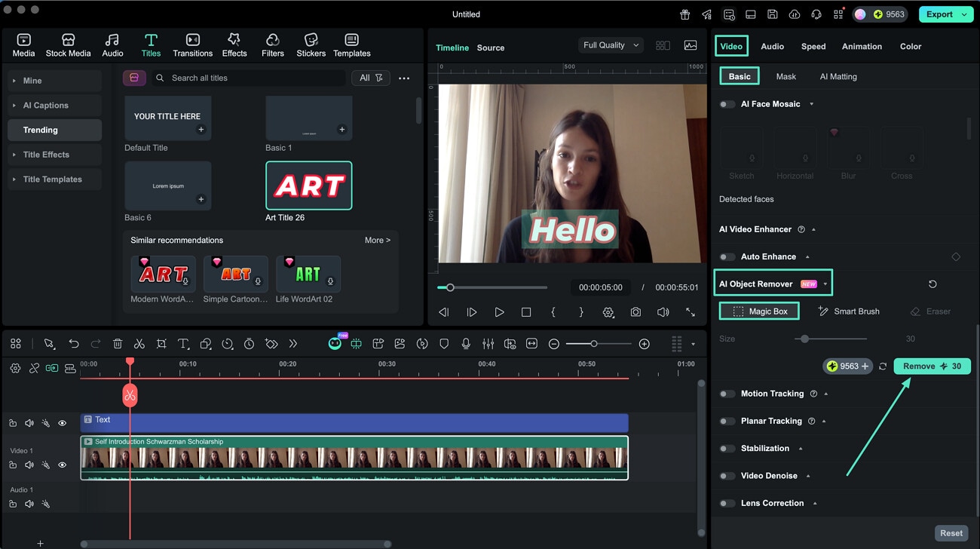Select the Split scissors tool
This screenshot has height=549, width=980.
point(139,343)
